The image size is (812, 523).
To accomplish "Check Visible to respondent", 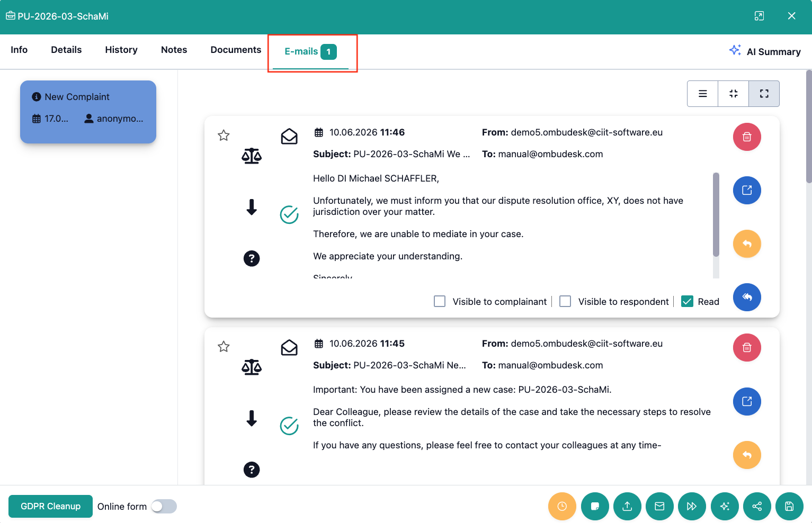I will 565,301.
